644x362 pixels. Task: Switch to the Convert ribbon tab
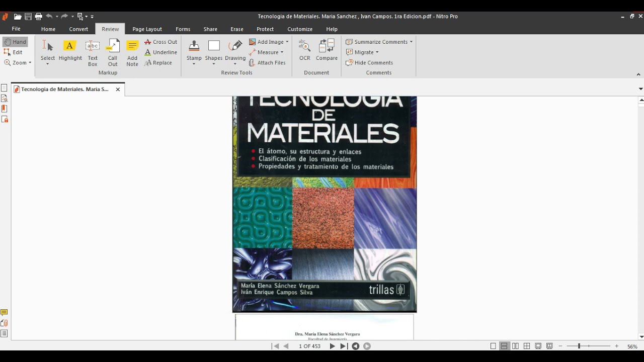[78, 29]
